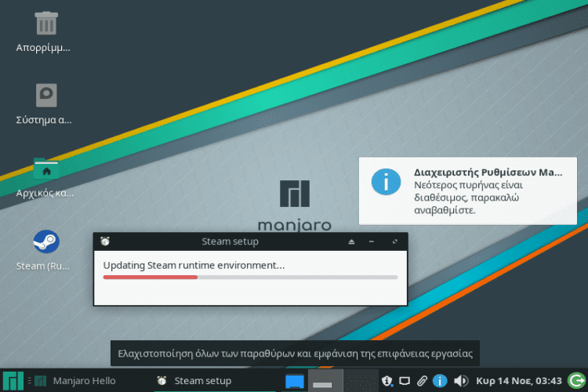Viewport: 588px width, 392px height.
Task: Click the Διαχειριστής Ρυθμίσεων notification title
Action: 488,172
